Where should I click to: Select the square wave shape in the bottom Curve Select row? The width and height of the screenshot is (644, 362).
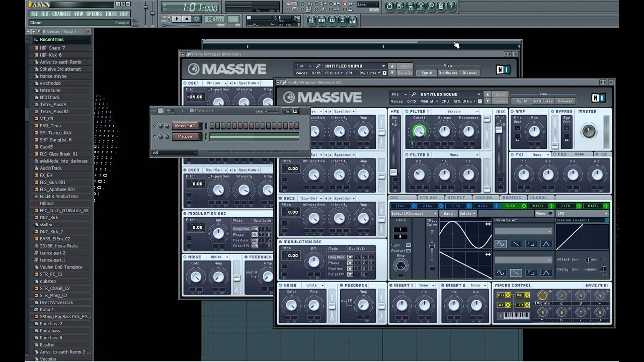tap(531, 273)
